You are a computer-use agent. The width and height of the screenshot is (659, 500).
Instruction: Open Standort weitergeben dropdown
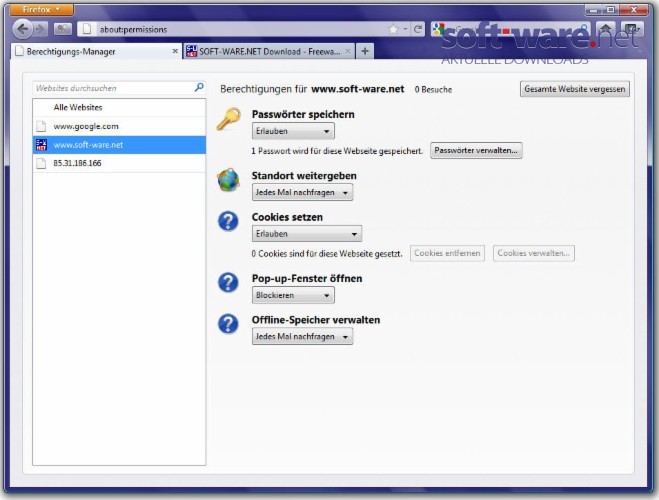[x=302, y=192]
